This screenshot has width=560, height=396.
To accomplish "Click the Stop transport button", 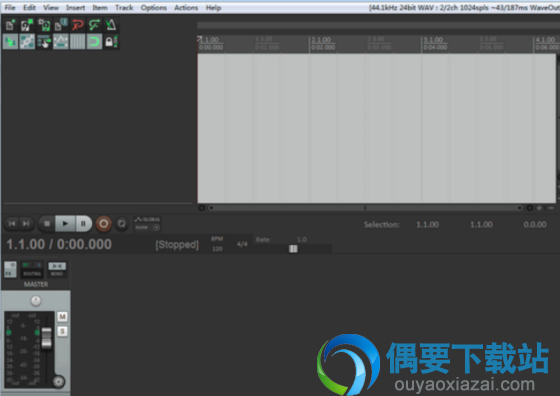I will tap(47, 224).
